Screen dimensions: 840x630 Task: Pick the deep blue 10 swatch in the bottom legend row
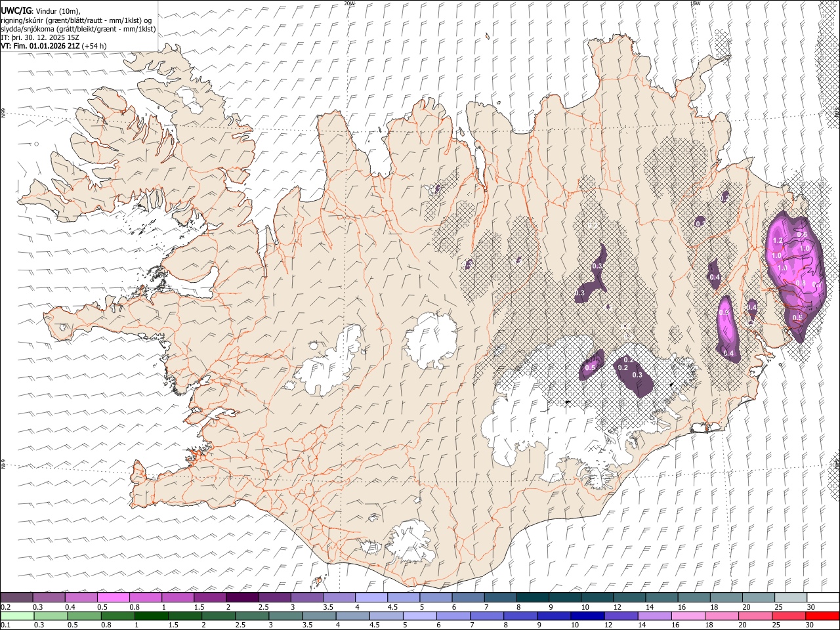pos(588,616)
